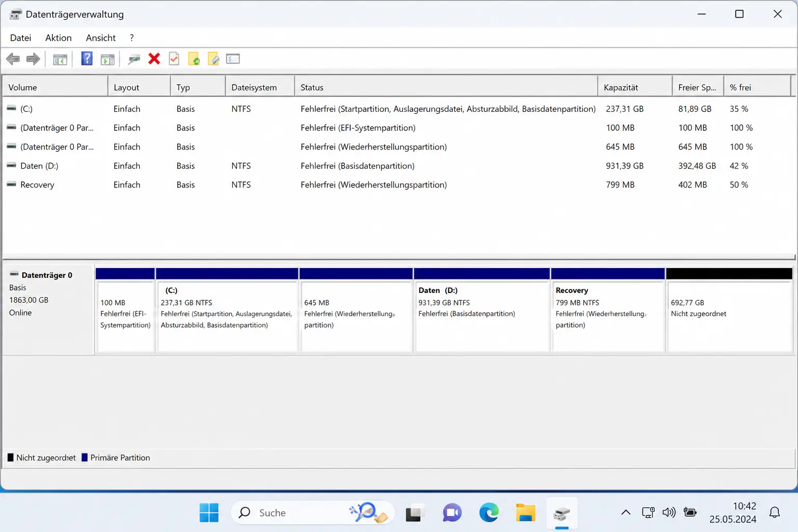Sort by the Kapazität column header
Image resolution: width=798 pixels, height=532 pixels.
point(635,87)
